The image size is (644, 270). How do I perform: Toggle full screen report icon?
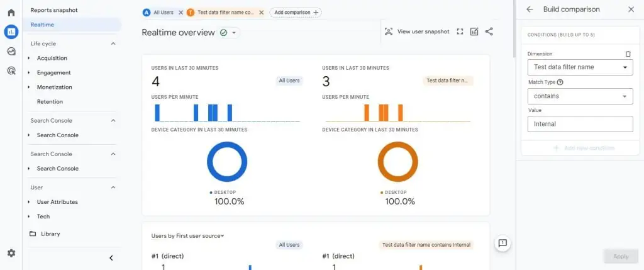click(460, 31)
